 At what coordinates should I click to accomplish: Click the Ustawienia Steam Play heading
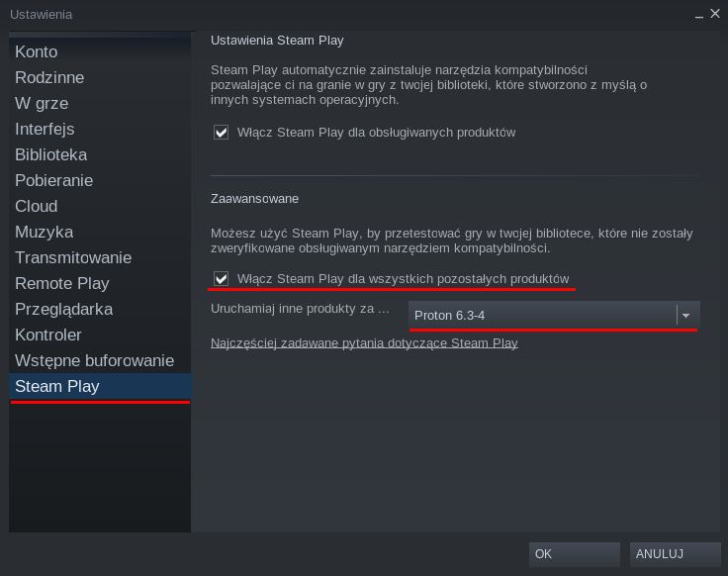(x=277, y=41)
